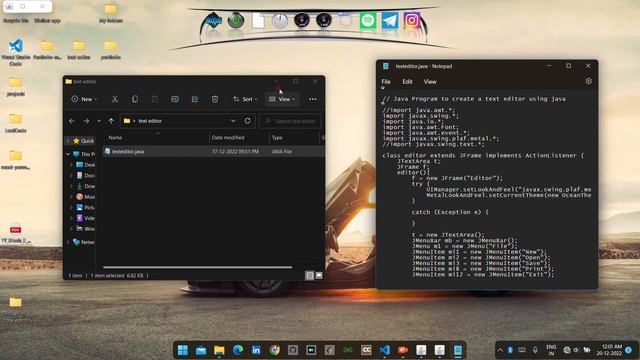
Task: Select Videos in Explorer navigation pane
Action: (86, 218)
